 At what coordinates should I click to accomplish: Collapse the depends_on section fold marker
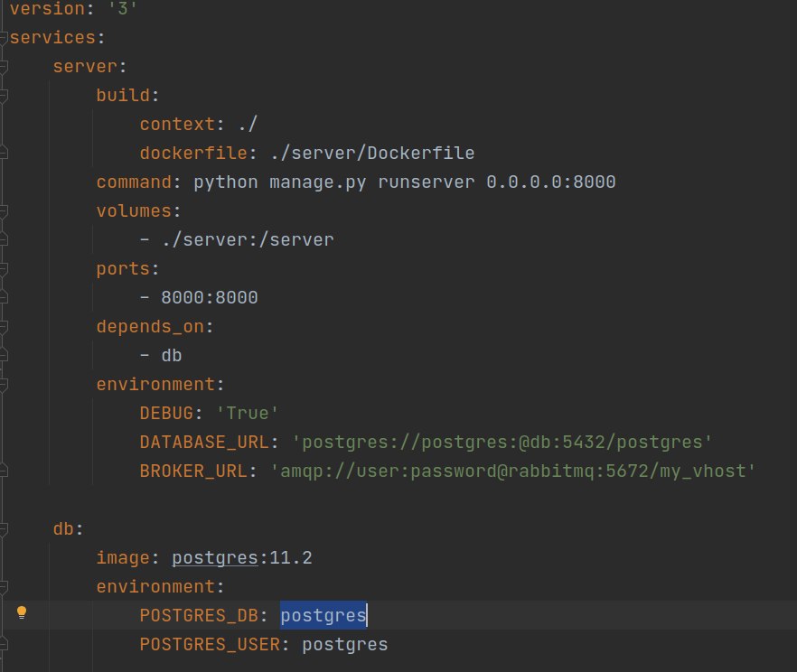[4, 327]
